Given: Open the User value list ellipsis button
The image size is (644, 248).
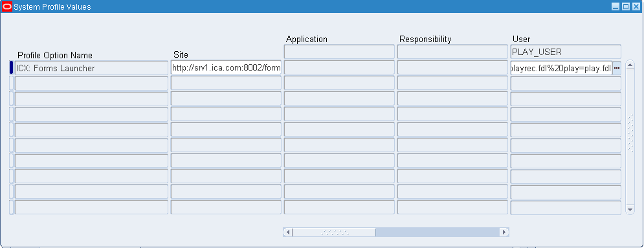Looking at the screenshot, I should pos(616,68).
